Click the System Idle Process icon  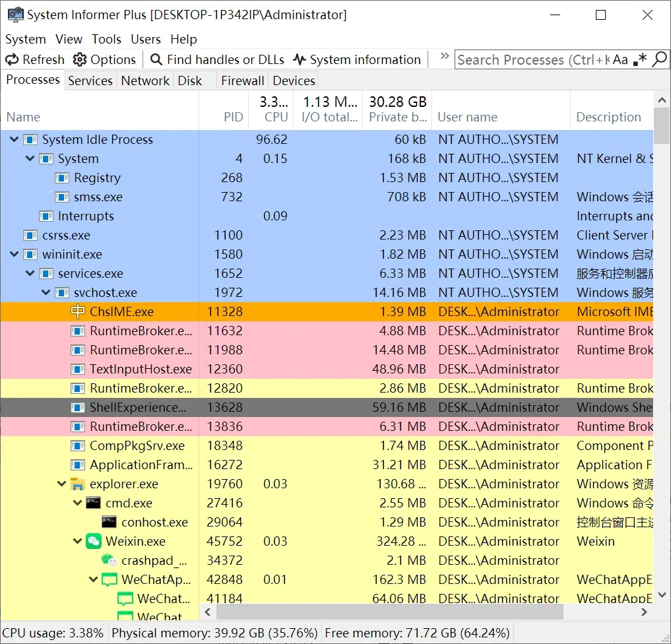(30, 139)
